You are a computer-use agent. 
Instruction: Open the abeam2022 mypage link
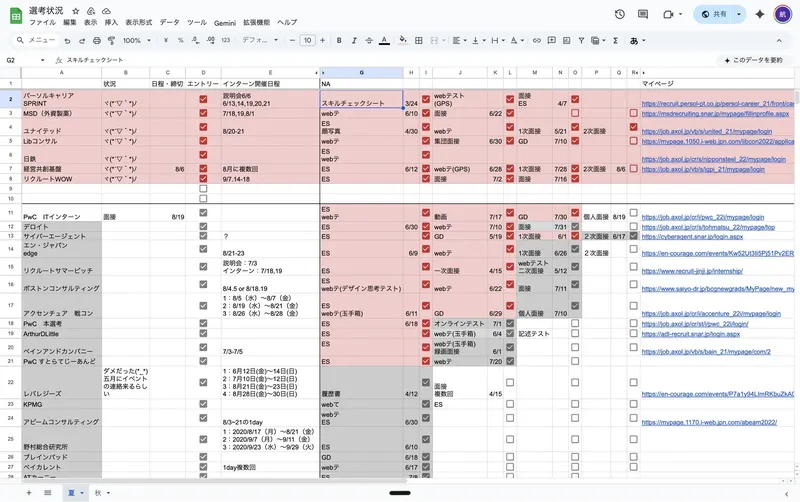click(x=709, y=422)
